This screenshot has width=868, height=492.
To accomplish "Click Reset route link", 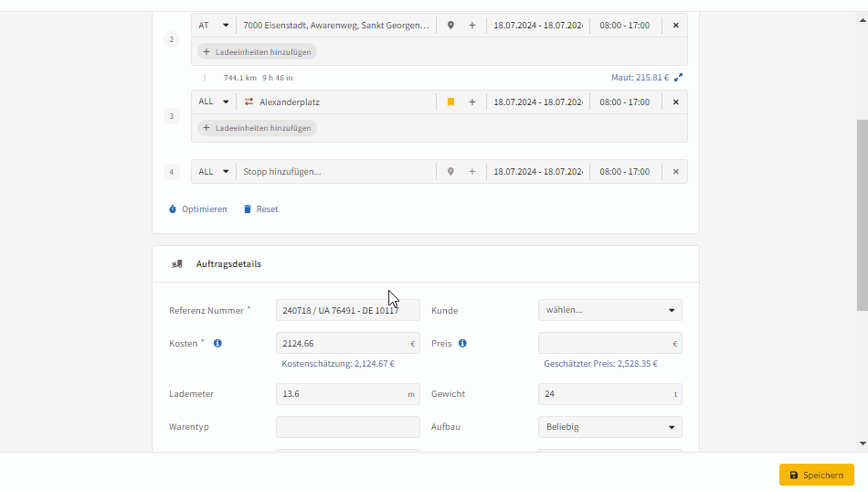I will pyautogui.click(x=260, y=209).
